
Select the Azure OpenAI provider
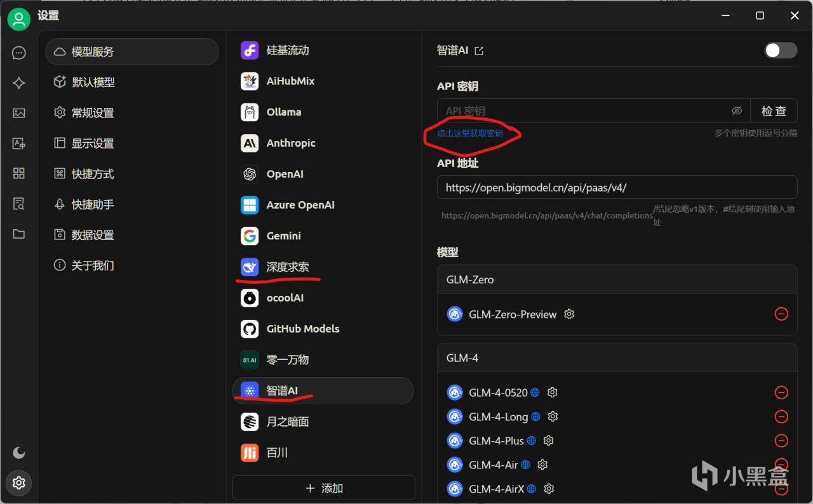pyautogui.click(x=323, y=205)
